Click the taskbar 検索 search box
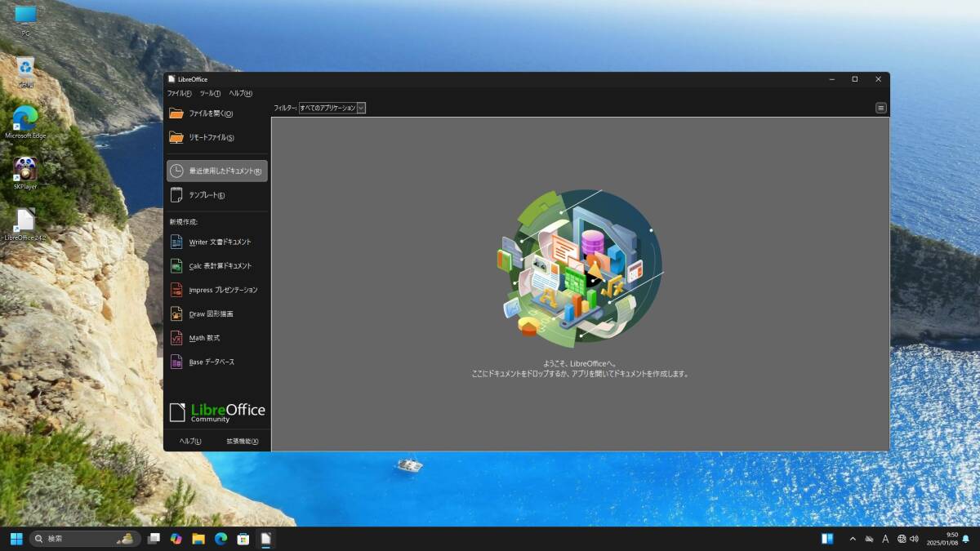 point(85,539)
